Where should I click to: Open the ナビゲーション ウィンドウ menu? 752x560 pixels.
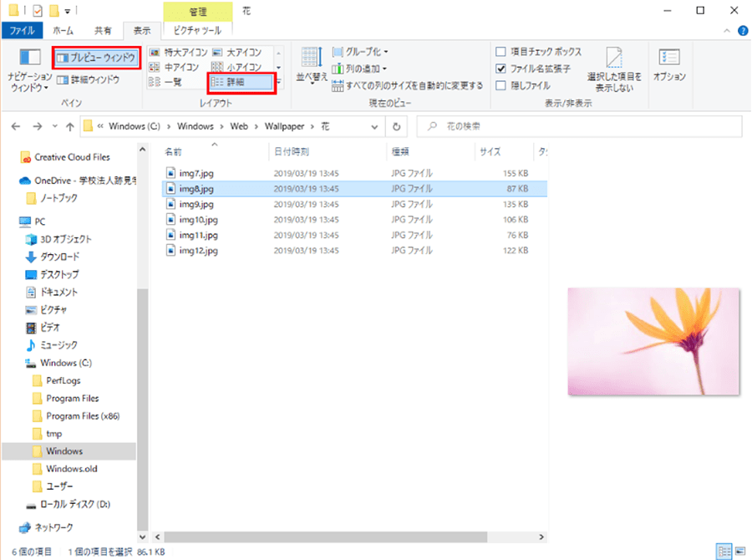[x=29, y=70]
